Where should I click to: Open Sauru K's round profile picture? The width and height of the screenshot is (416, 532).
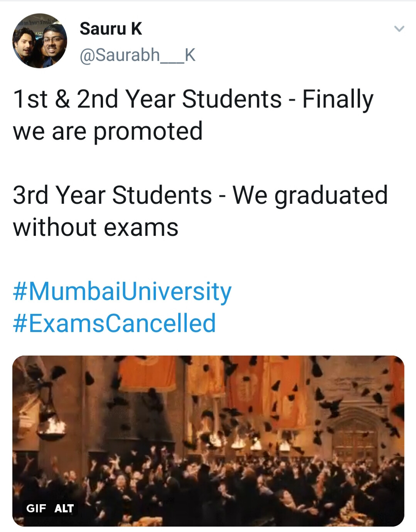tap(40, 41)
